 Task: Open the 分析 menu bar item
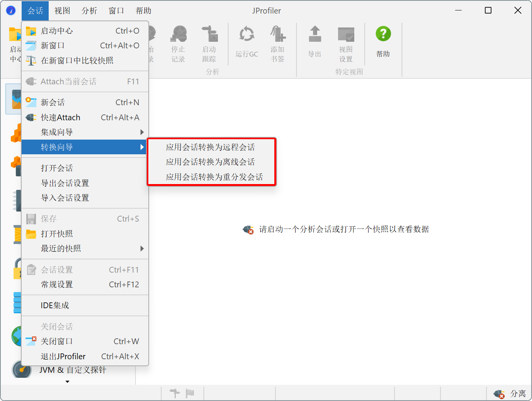(89, 11)
